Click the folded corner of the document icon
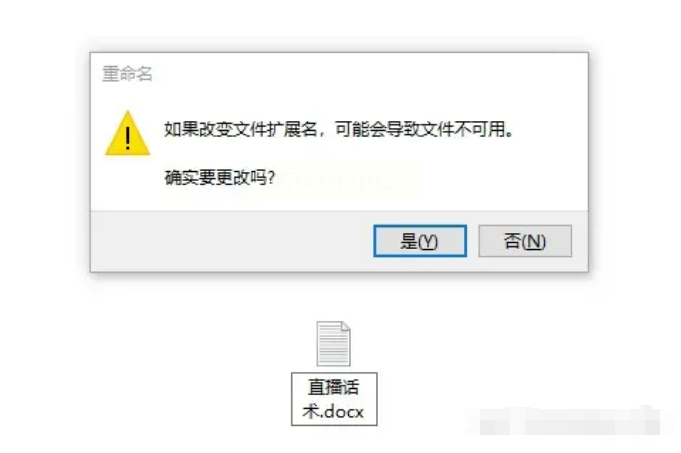 pos(346,326)
